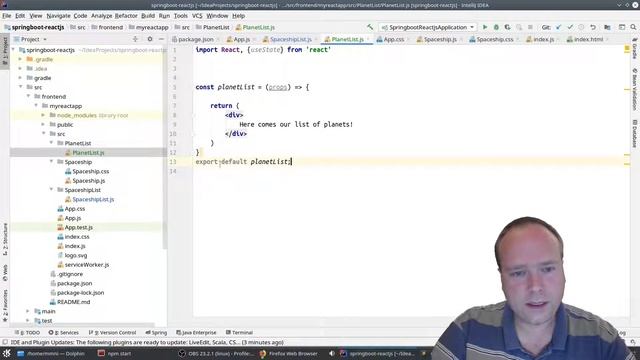The width and height of the screenshot is (640, 360).
Task: Click the myreactapp breadcrumb
Action: (x=152, y=27)
